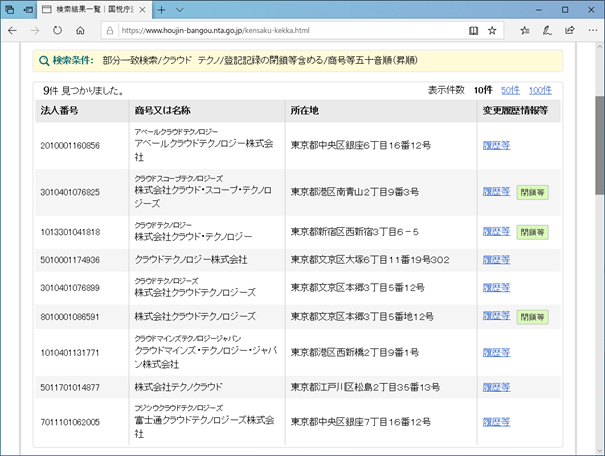Open 履歴等 link for アベールクラウドテクノロジー

point(496,145)
